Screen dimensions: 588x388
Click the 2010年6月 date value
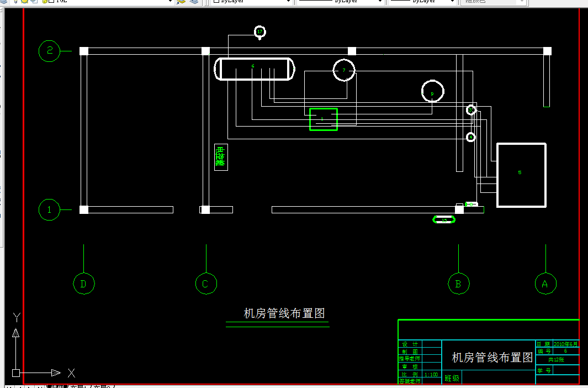566,344
